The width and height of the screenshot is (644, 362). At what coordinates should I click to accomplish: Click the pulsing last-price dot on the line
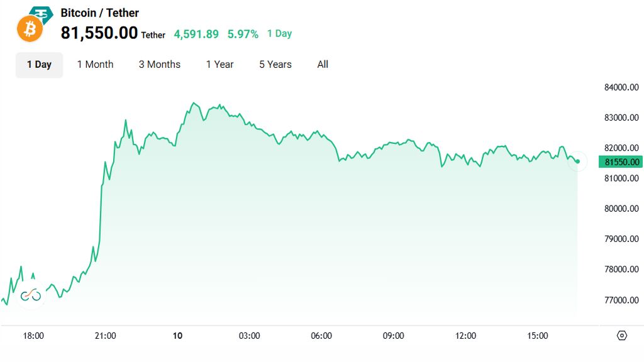577,162
